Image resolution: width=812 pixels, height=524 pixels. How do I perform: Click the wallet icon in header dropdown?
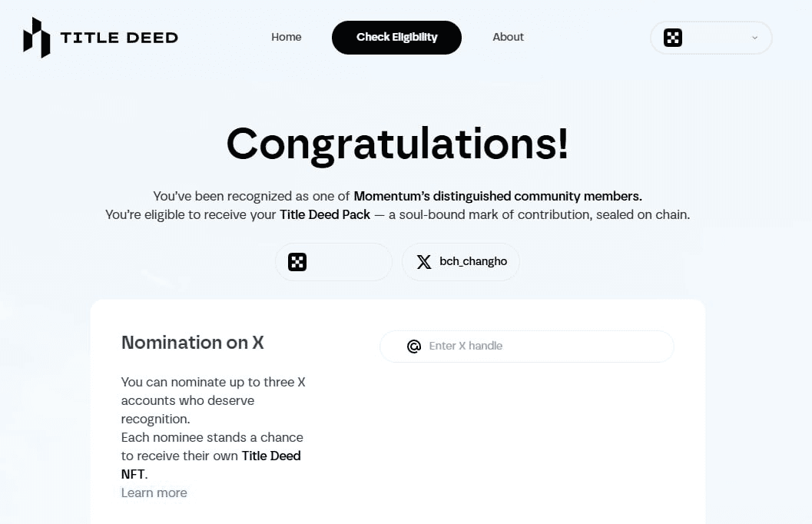[x=673, y=38]
